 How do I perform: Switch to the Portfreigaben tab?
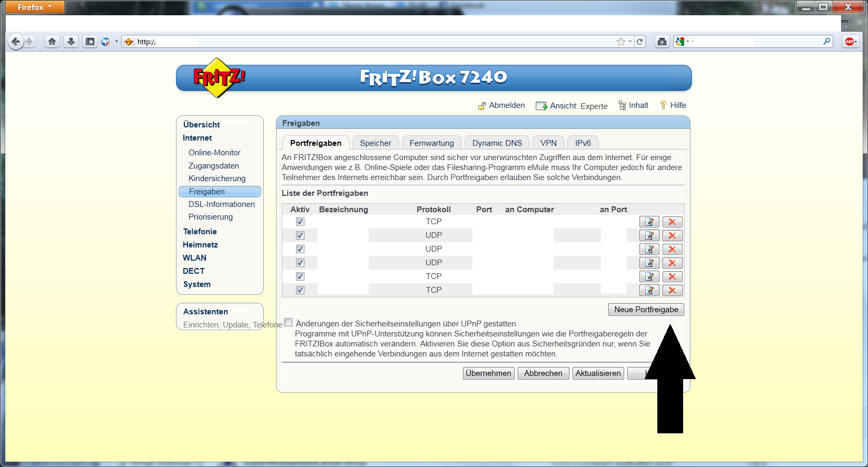click(x=315, y=143)
